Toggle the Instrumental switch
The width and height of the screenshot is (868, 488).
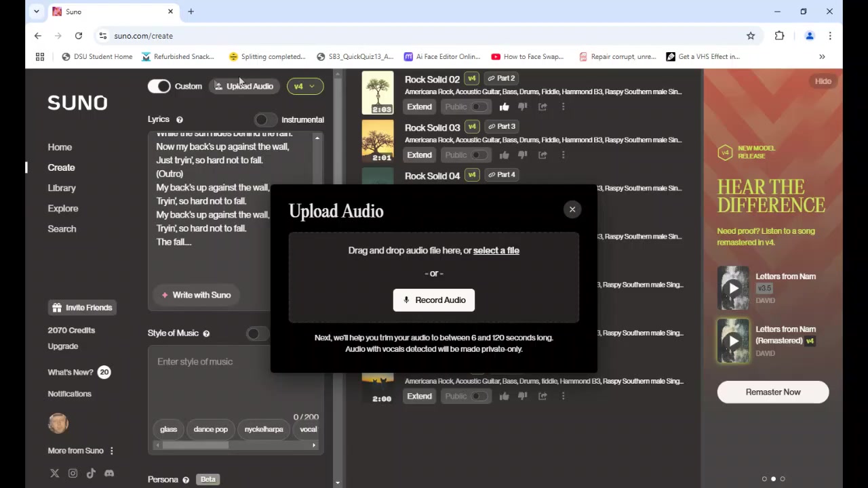click(266, 120)
